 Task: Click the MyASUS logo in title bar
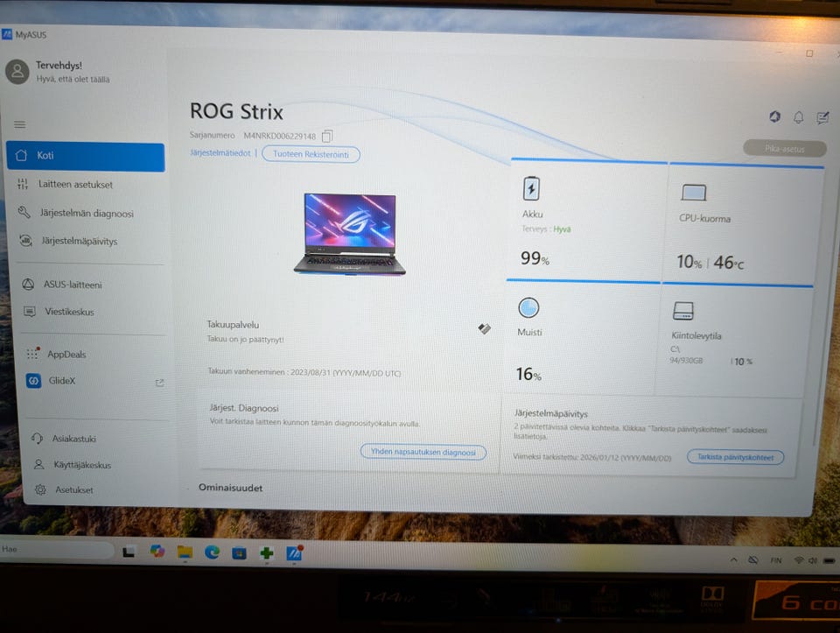pos(6,34)
